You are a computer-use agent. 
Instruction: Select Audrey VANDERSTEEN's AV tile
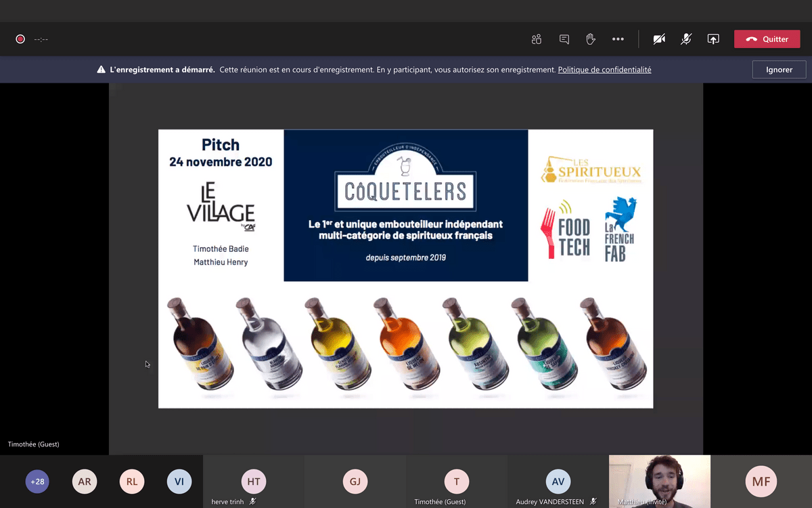[558, 482]
